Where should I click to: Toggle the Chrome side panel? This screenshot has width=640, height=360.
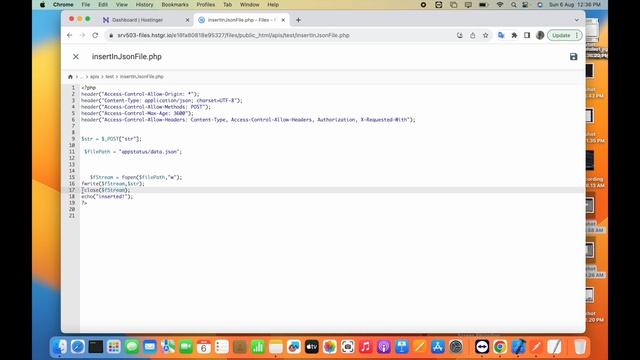coord(527,36)
